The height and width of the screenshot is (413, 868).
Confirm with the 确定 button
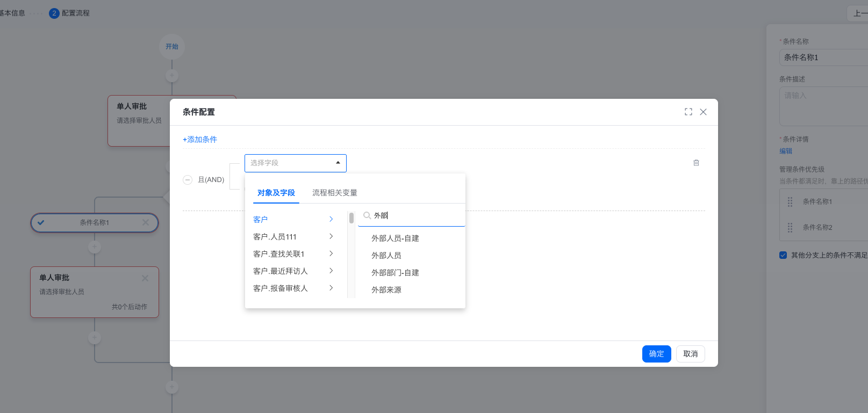coord(657,354)
